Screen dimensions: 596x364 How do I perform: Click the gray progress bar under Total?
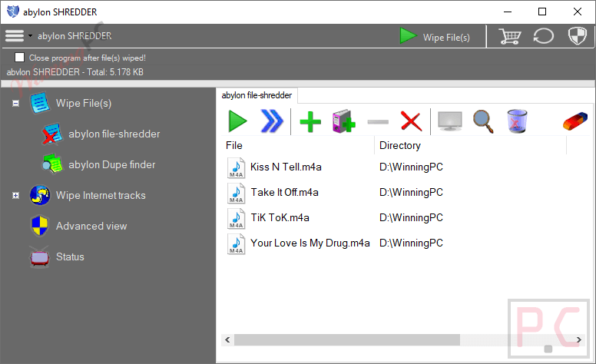(x=298, y=84)
